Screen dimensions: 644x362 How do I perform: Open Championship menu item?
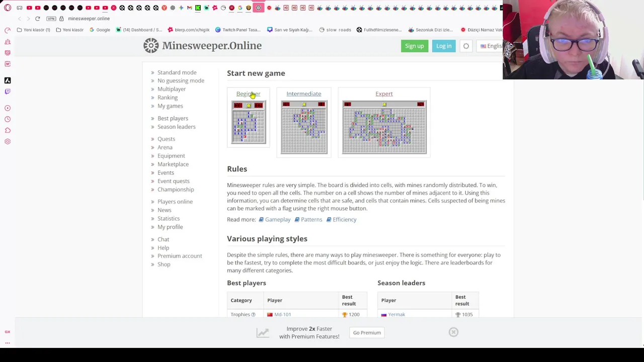pyautogui.click(x=176, y=190)
